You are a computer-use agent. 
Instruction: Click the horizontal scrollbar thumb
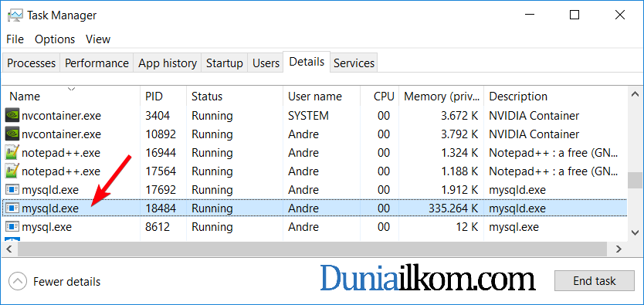pos(312,249)
